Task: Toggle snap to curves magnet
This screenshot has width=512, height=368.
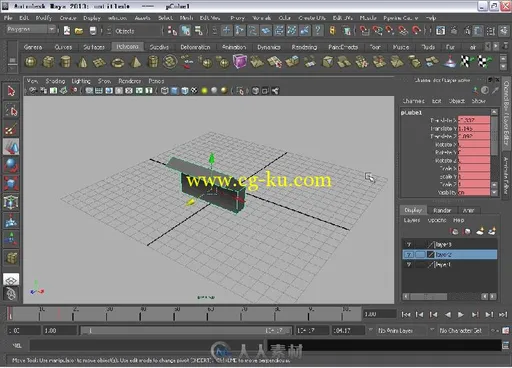Action: tap(378, 31)
